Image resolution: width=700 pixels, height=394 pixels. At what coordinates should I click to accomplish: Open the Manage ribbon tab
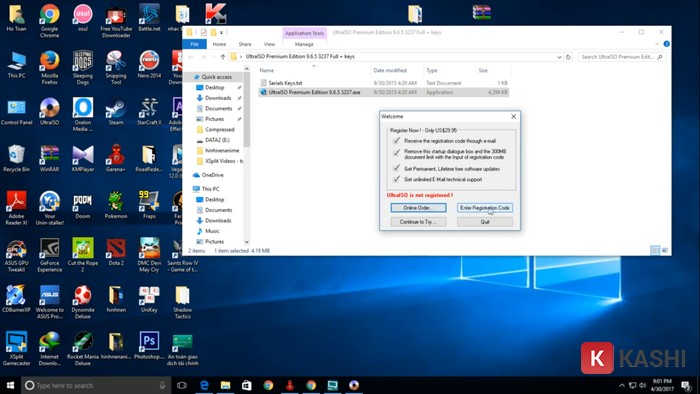pyautogui.click(x=304, y=44)
